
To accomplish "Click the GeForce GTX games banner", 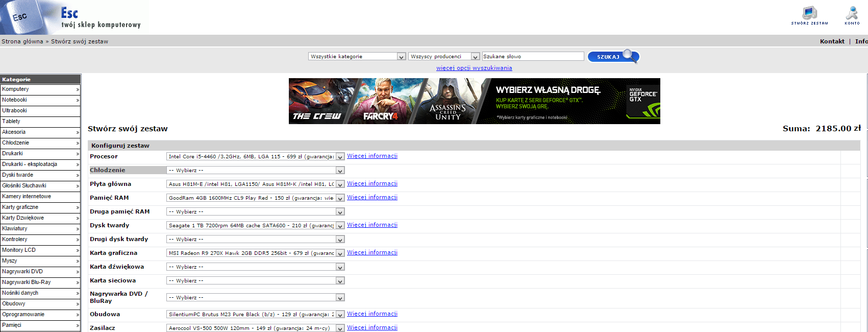I will point(475,101).
